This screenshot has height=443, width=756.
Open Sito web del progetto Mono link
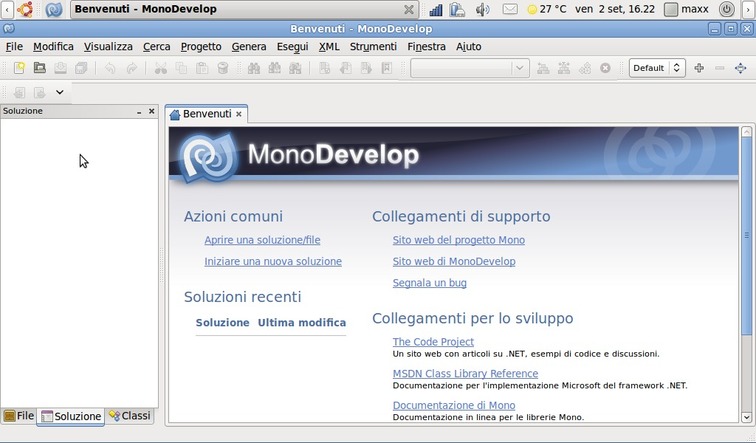459,240
